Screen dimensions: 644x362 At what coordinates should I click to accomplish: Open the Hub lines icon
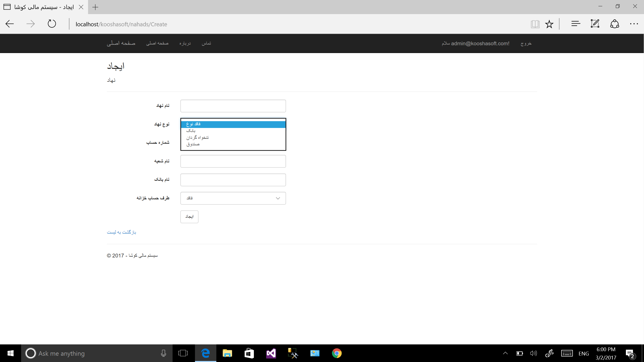576,24
